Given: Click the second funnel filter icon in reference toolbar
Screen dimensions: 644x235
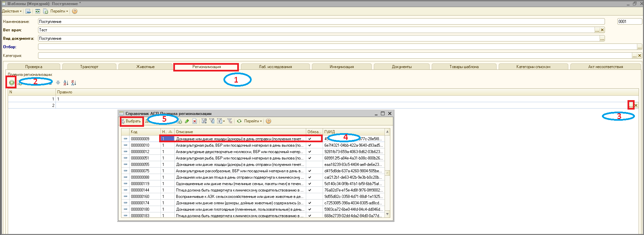Looking at the screenshot, I should pyautogui.click(x=212, y=121).
